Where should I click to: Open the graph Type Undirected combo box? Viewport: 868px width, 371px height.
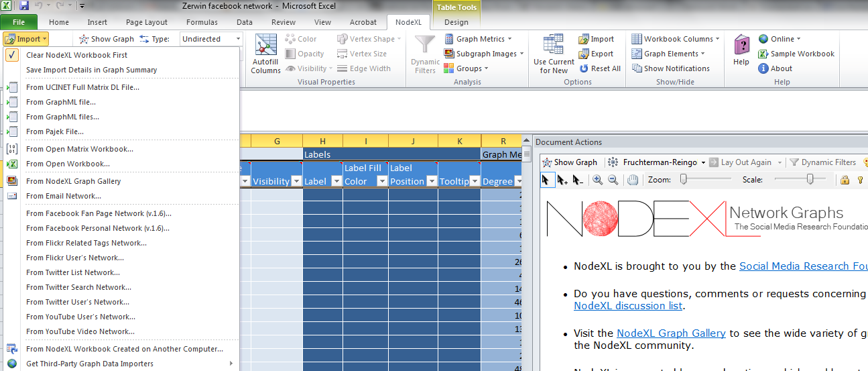point(211,39)
